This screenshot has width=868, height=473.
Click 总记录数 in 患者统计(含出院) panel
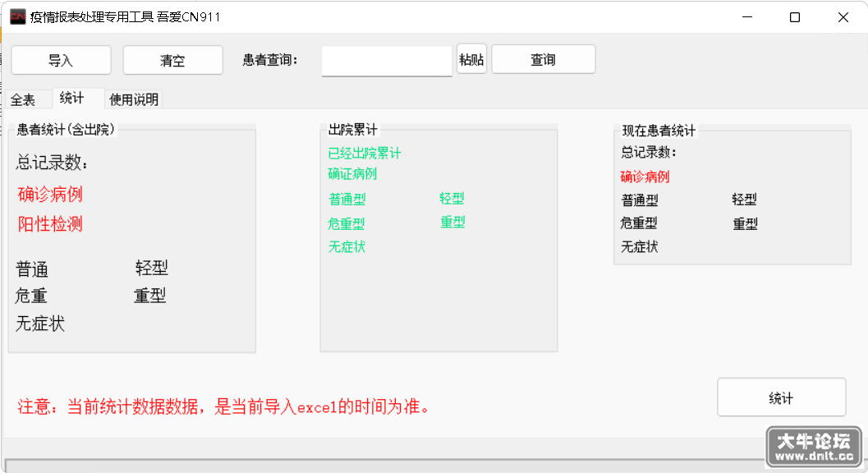pyautogui.click(x=52, y=163)
